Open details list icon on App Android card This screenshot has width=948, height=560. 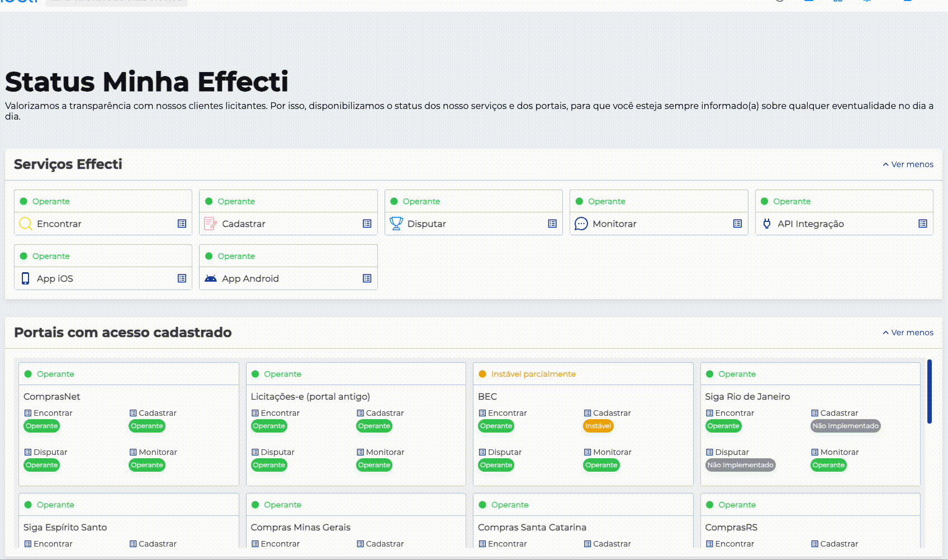point(367,278)
